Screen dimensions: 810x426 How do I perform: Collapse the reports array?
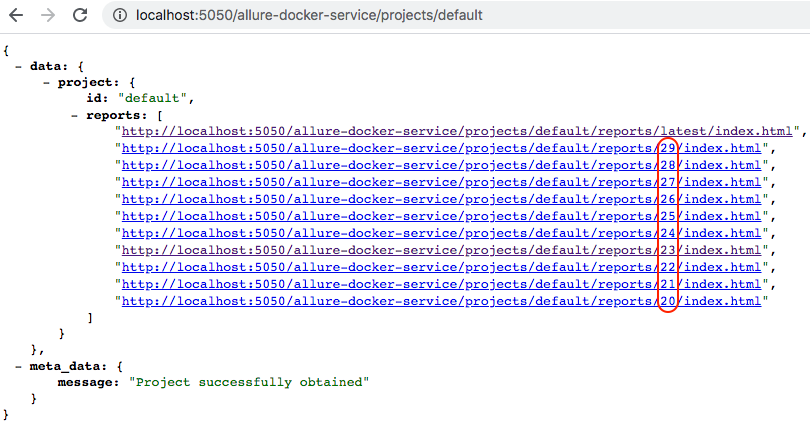(75, 116)
